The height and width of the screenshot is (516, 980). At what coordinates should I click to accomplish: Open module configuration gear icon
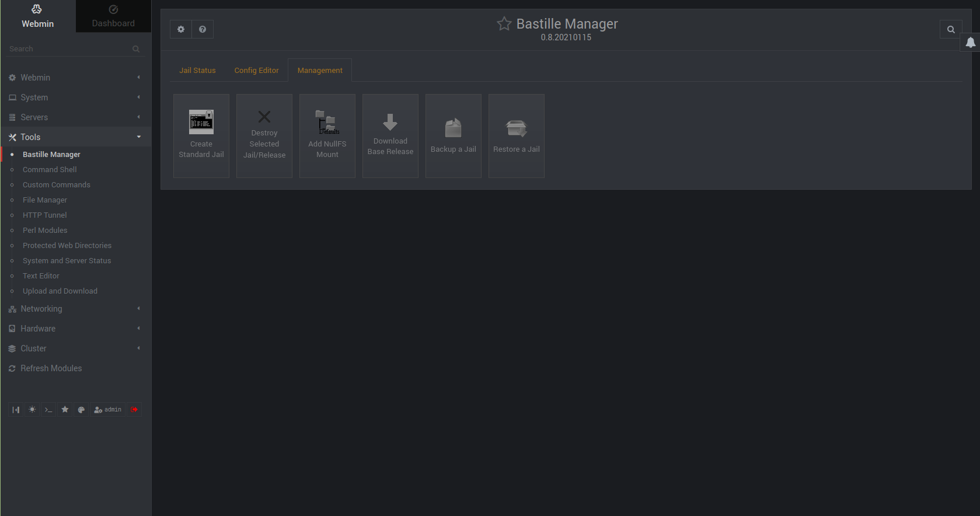[181, 29]
